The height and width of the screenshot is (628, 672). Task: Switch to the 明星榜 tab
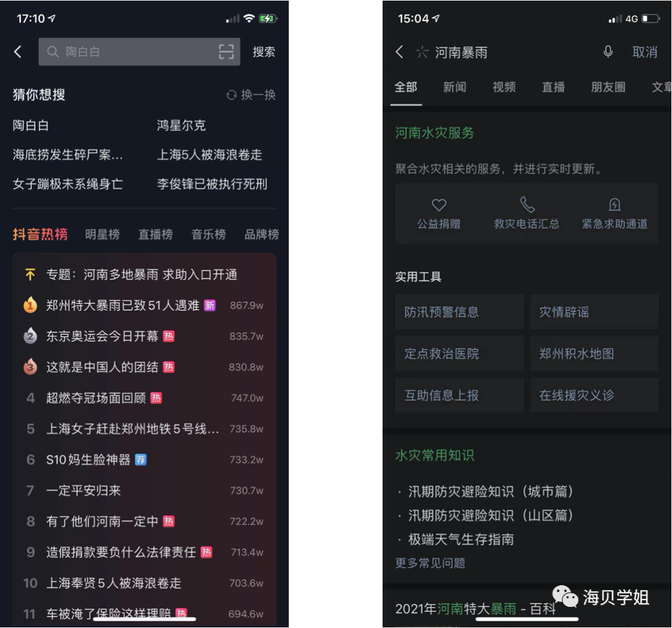coord(103,234)
